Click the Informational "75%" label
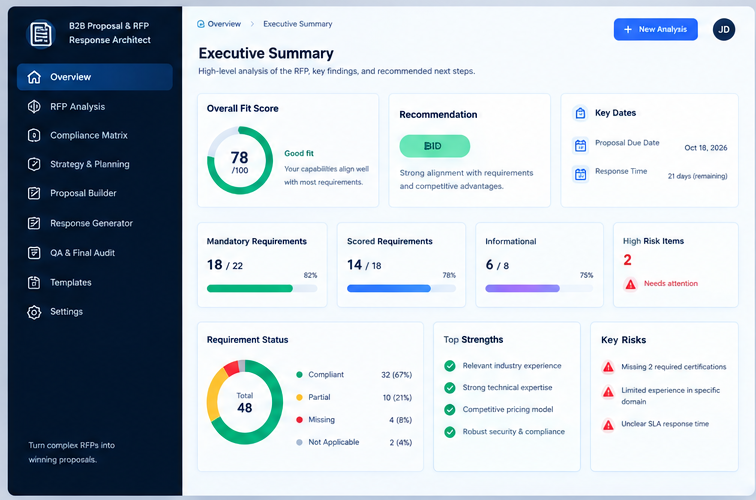Screen dimensions: 756x500 click(586, 275)
